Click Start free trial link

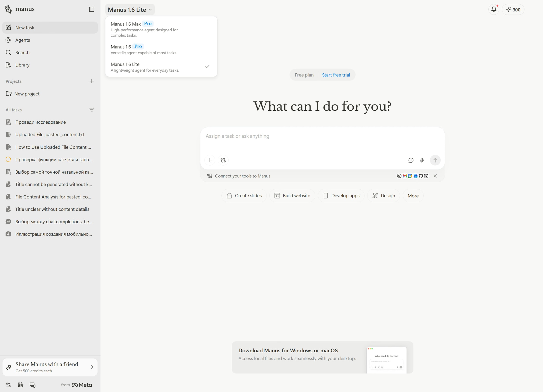point(336,75)
